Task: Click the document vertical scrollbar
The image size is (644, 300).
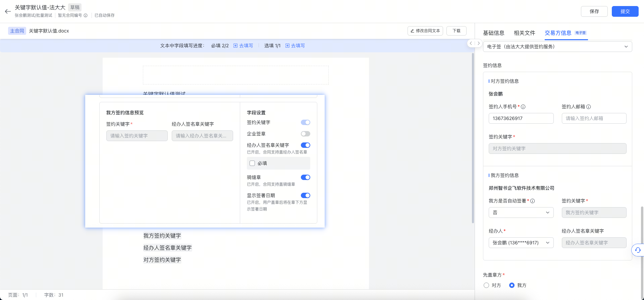Action: coord(473,137)
